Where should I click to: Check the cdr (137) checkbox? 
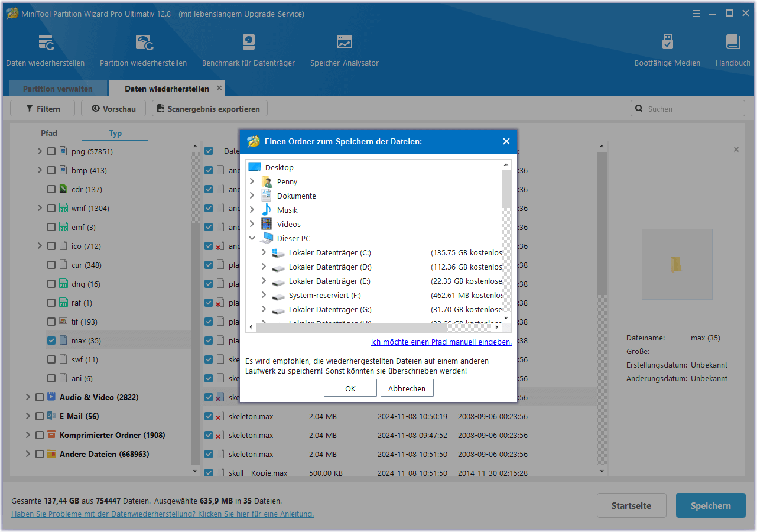(51, 190)
